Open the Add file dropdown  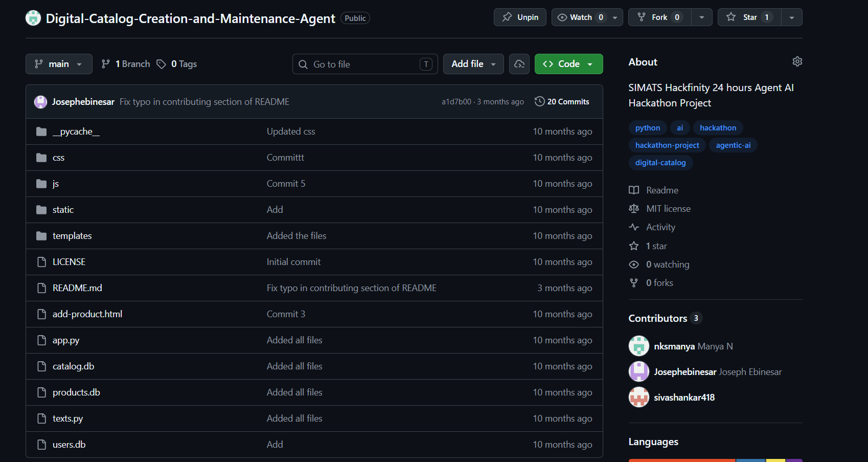[x=473, y=64]
